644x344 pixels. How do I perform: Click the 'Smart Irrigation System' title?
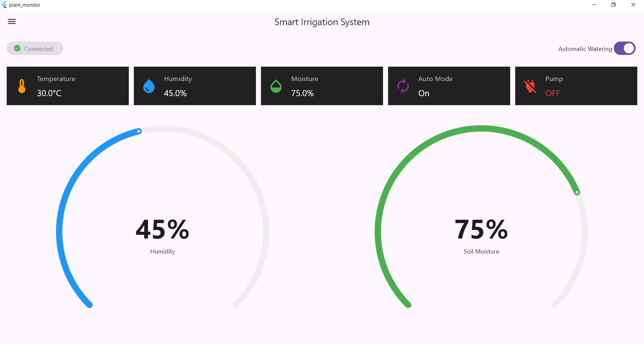click(322, 22)
